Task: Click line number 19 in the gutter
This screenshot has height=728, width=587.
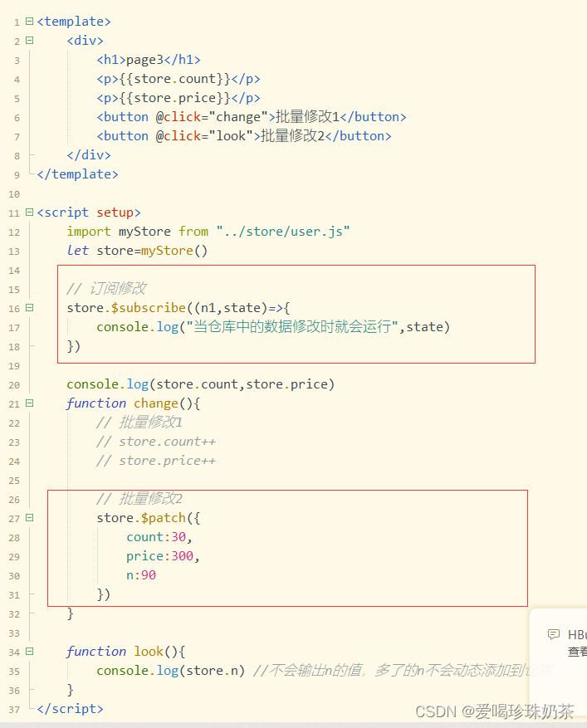Action: [x=14, y=366]
